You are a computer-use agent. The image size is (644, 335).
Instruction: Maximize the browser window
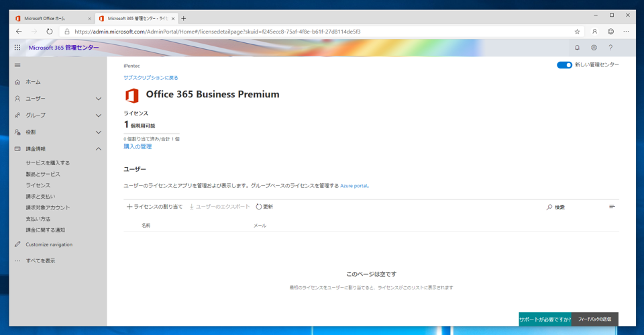[612, 15]
